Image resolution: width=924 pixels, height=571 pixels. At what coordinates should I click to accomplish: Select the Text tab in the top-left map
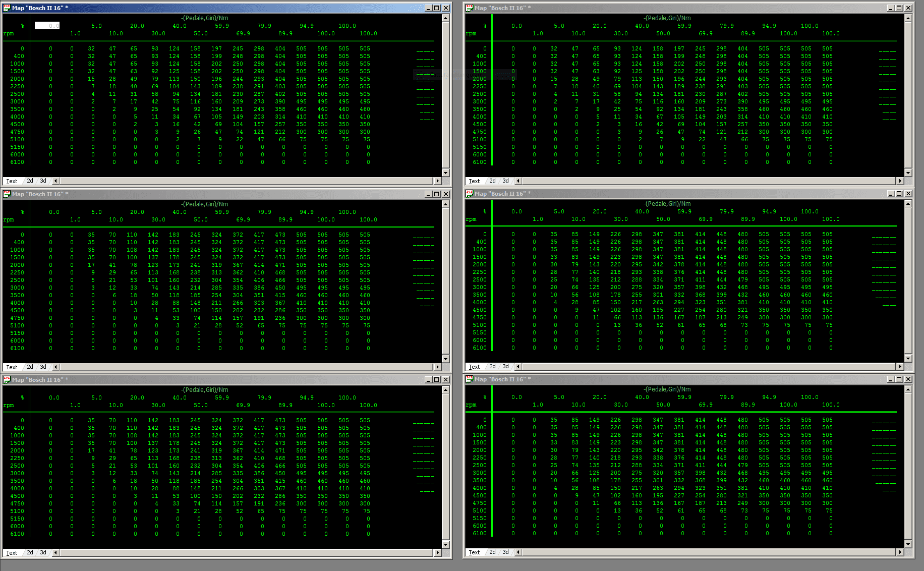[x=12, y=181]
